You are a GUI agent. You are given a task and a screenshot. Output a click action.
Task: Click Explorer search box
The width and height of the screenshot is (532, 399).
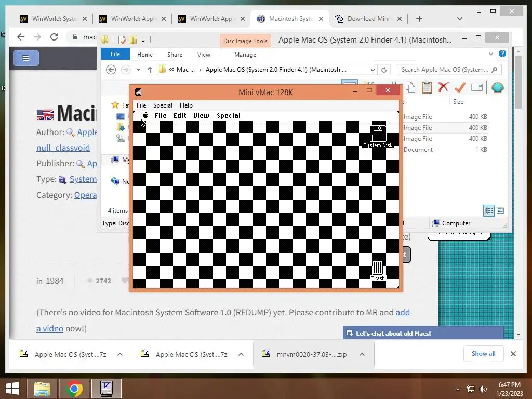[x=448, y=70]
